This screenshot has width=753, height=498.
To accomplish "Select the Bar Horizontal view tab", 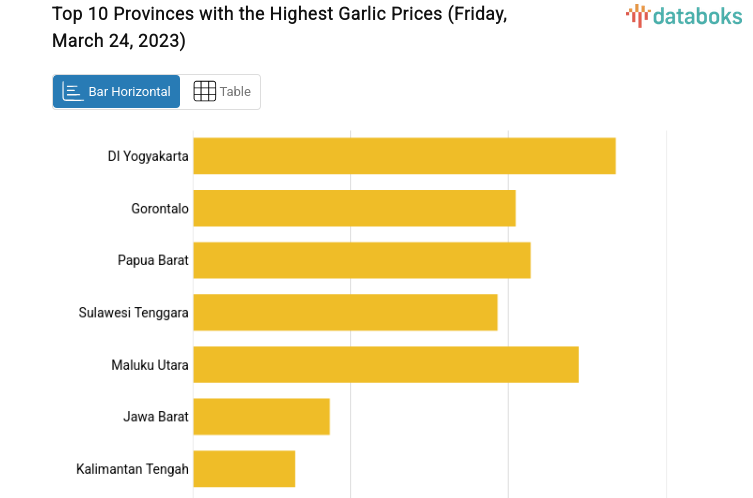I will pos(117,92).
